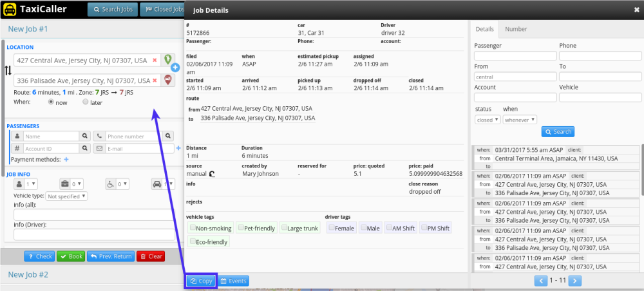Click the From search field containing 'central'

point(515,77)
